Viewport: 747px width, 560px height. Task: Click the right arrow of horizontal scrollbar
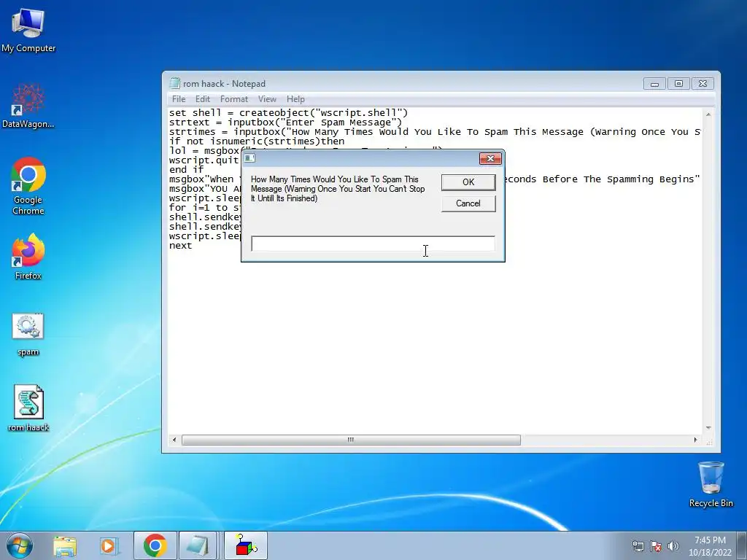695,440
